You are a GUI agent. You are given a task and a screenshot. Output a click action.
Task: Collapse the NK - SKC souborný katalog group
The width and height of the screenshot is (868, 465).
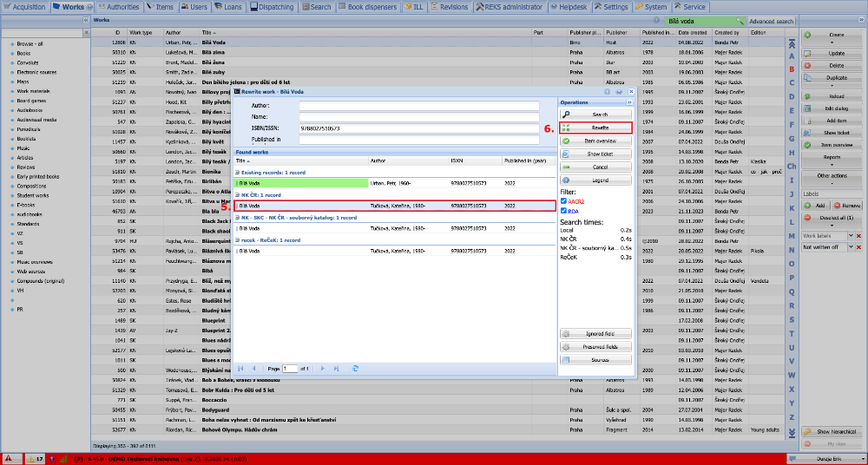coord(237,218)
